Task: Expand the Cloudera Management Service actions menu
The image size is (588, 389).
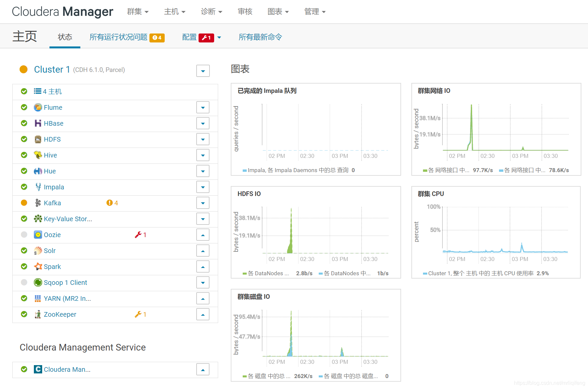Action: pyautogui.click(x=203, y=369)
